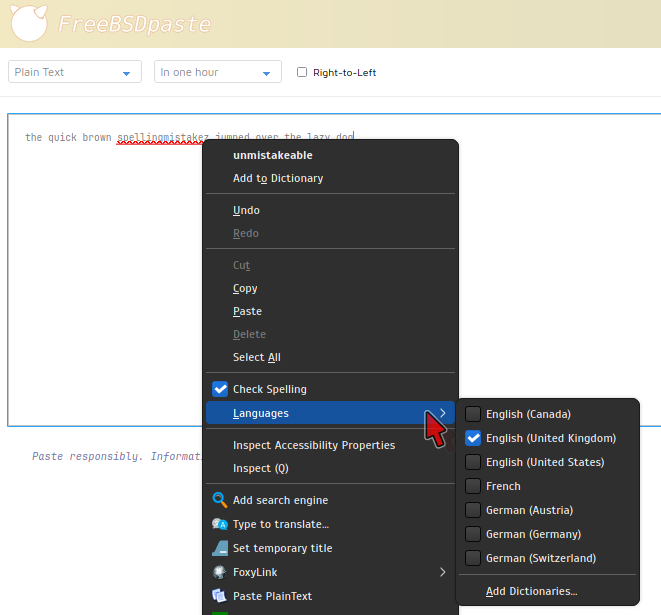The height and width of the screenshot is (615, 661).
Task: Select Add to Dictionary
Action: click(278, 178)
